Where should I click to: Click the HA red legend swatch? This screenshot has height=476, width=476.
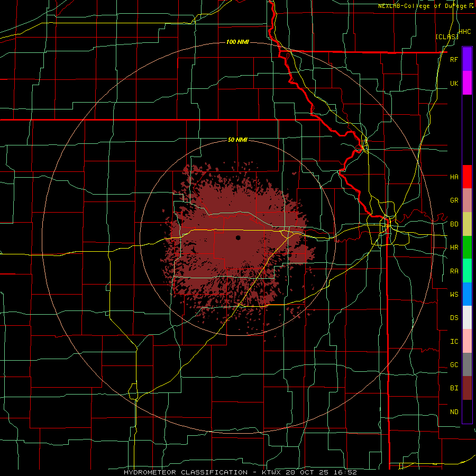point(467,177)
